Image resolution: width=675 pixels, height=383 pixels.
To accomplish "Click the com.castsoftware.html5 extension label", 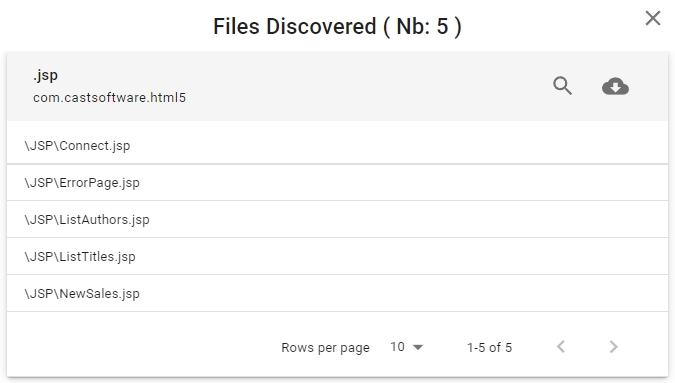I will tap(109, 98).
